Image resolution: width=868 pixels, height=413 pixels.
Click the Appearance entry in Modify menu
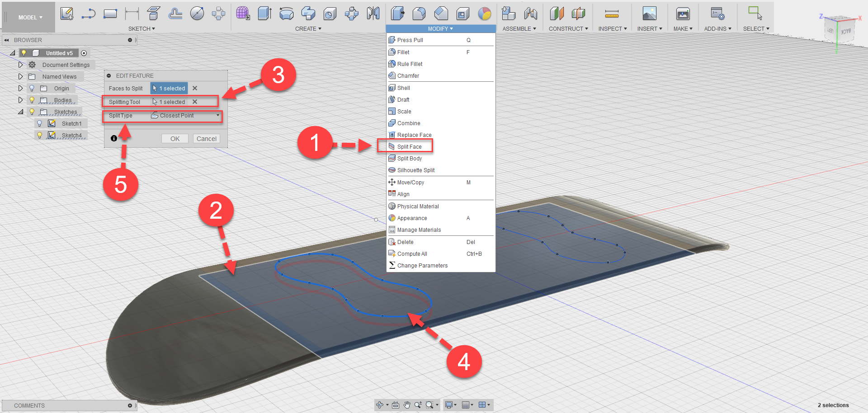pos(412,218)
